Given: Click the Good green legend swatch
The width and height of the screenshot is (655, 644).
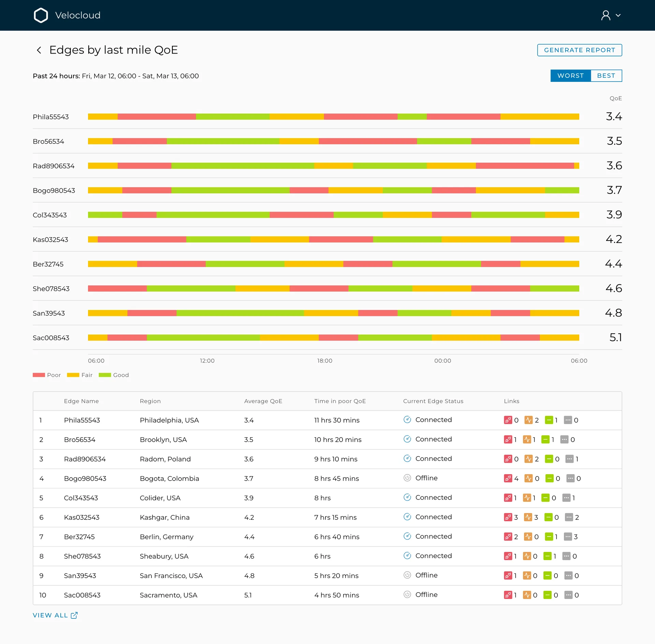Looking at the screenshot, I should [105, 375].
